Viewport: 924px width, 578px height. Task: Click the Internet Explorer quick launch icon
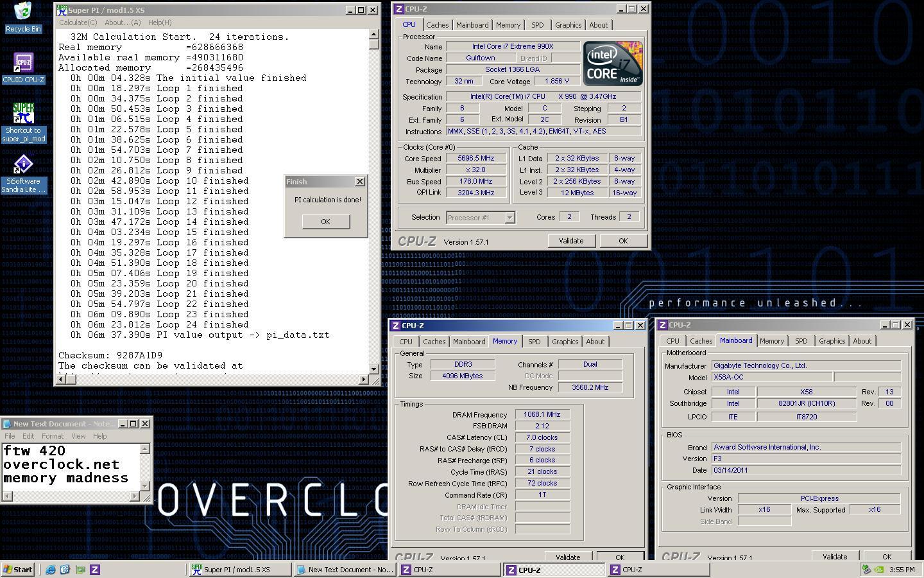[50, 570]
